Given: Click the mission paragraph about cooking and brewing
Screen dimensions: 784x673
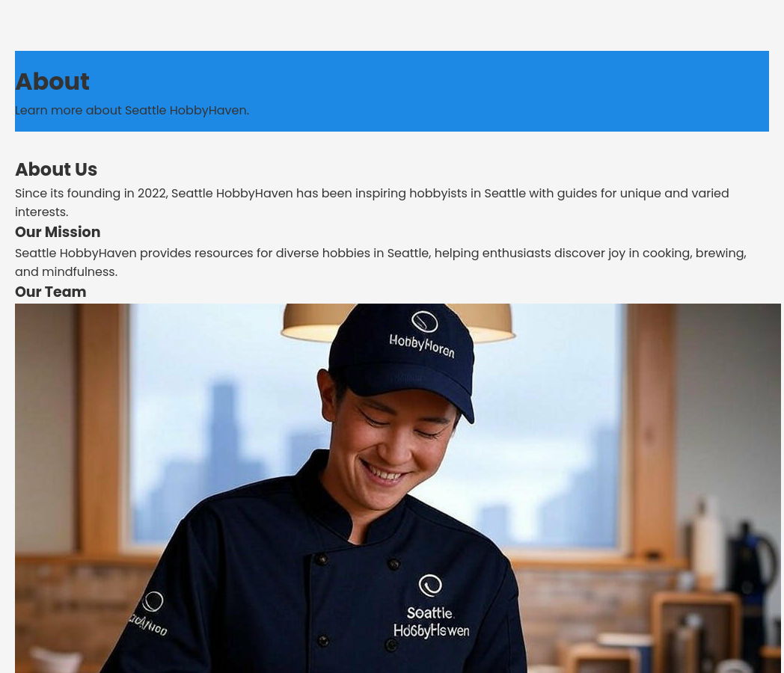Looking at the screenshot, I should point(381,262).
